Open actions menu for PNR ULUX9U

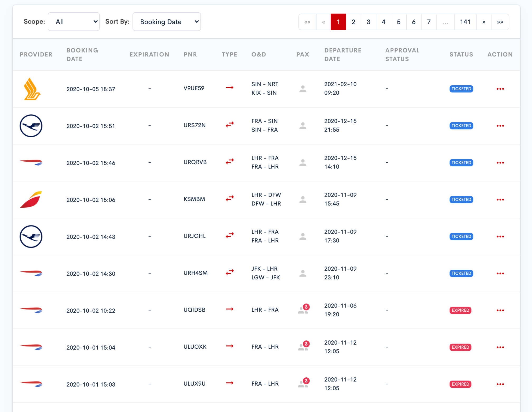pos(500,384)
